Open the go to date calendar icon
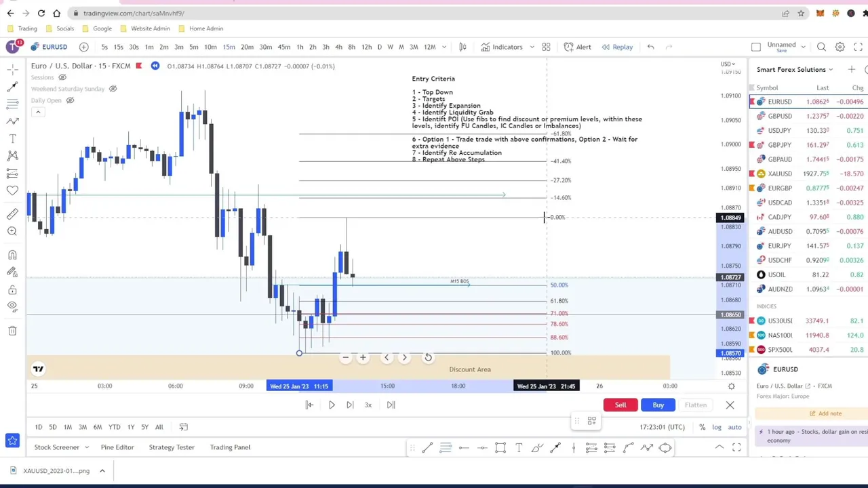The width and height of the screenshot is (868, 488). coord(183,427)
